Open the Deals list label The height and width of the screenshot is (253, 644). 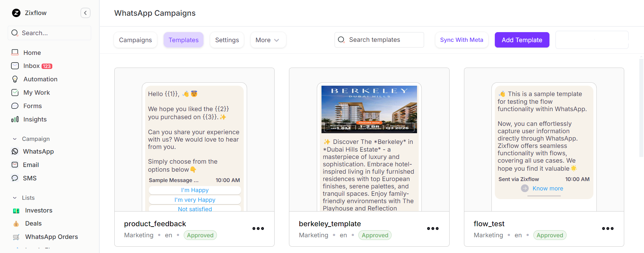click(34, 224)
